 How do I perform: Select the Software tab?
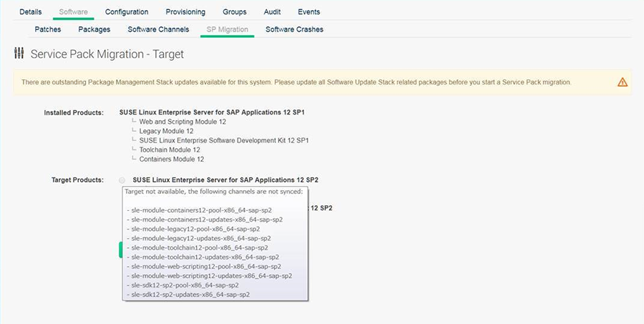point(73,12)
